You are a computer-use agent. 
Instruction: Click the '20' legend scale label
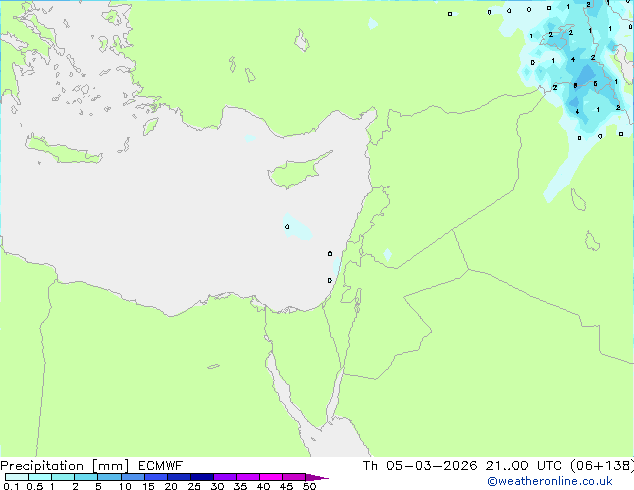click(171, 486)
